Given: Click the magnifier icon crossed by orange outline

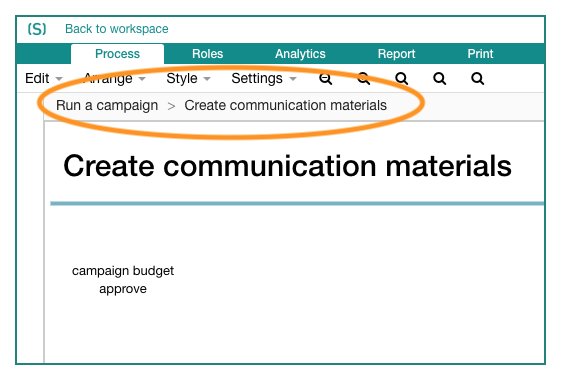Looking at the screenshot, I should [x=364, y=78].
